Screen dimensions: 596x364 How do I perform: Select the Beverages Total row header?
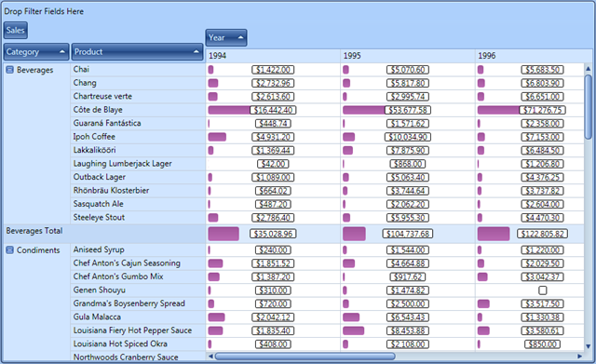pos(104,234)
